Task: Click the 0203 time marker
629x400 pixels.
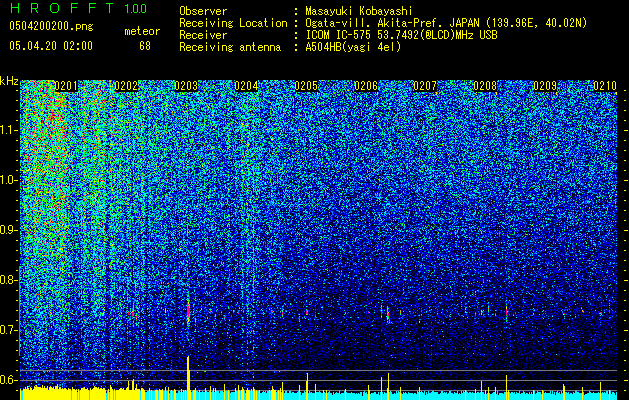Action: [186, 86]
